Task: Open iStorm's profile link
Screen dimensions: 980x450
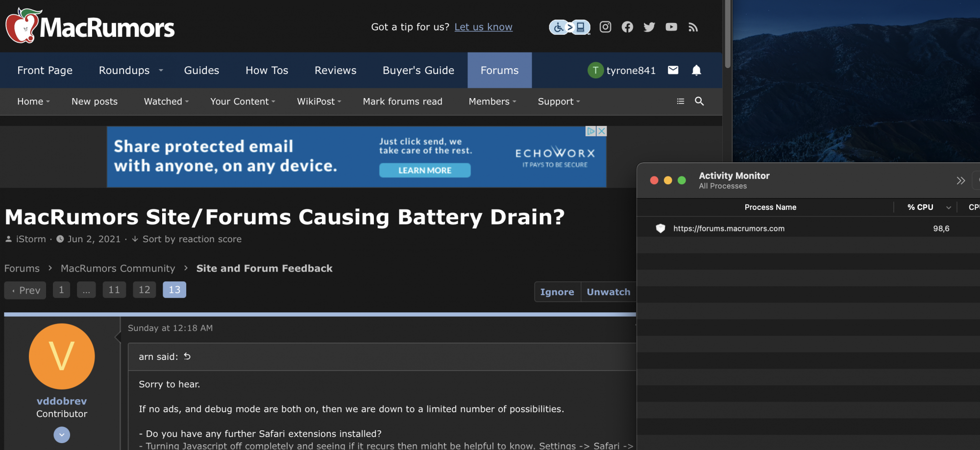Action: (31, 239)
